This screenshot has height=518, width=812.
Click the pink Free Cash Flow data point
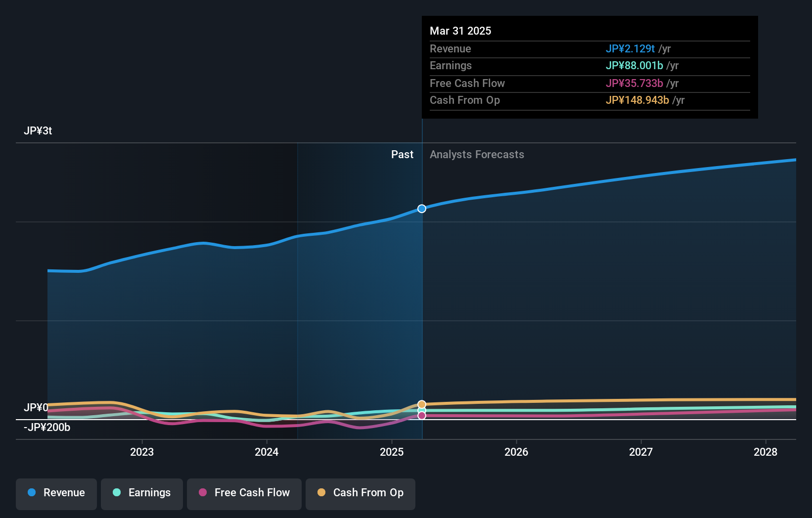pos(422,416)
